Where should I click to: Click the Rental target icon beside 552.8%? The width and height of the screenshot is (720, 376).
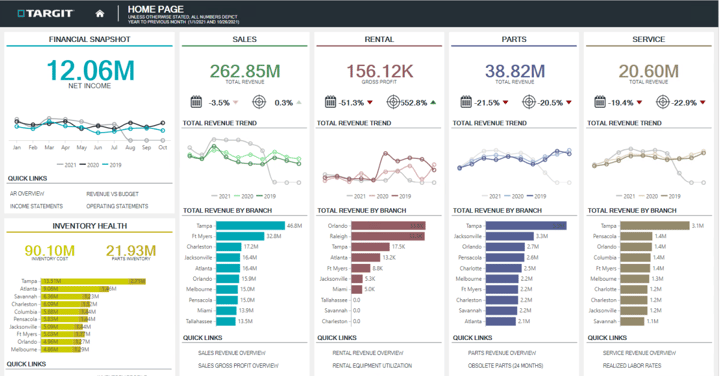point(393,102)
